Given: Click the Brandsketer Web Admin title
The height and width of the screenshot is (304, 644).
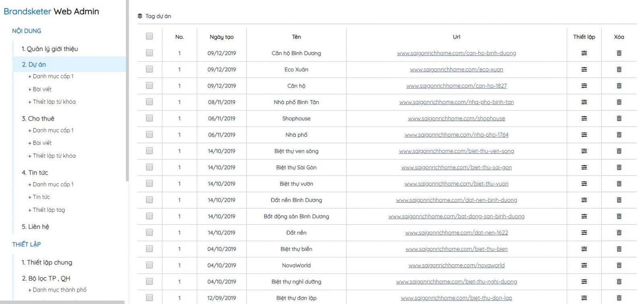Looking at the screenshot, I should coord(51,12).
